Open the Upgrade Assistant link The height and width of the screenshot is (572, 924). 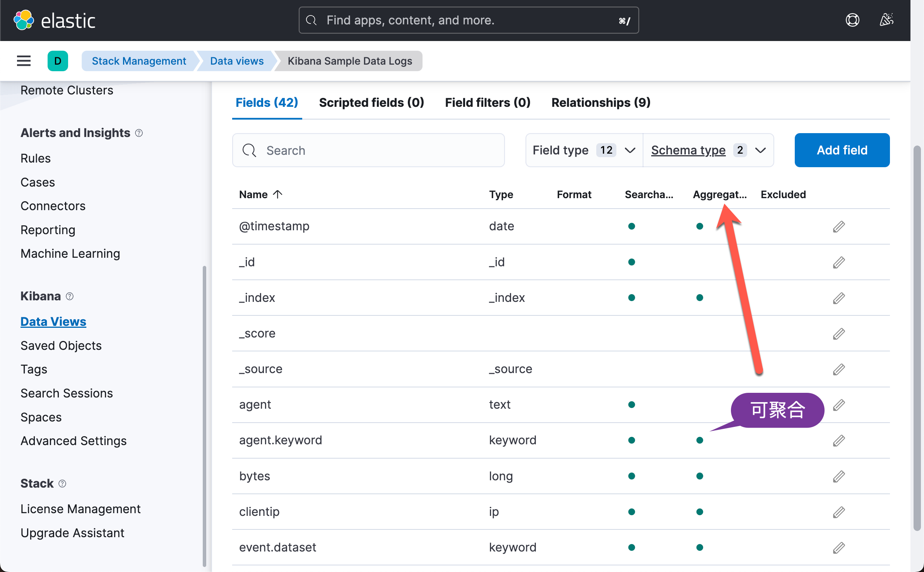click(x=72, y=533)
